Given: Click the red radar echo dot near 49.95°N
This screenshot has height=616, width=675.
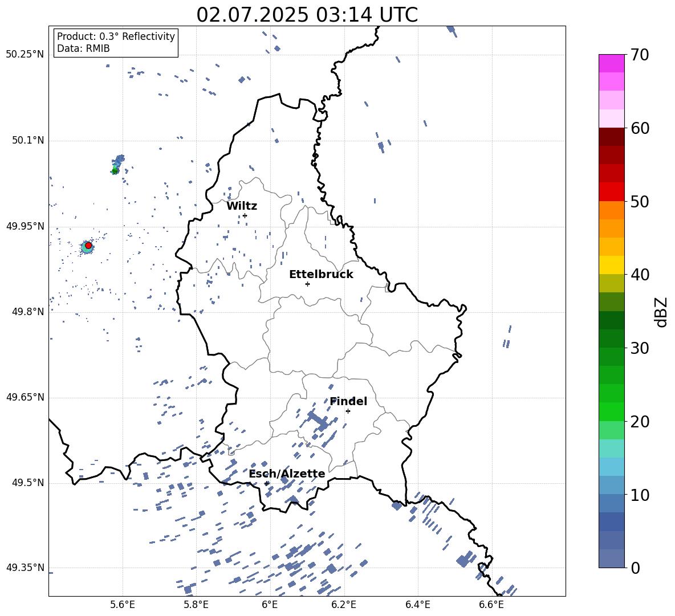Looking at the screenshot, I should (x=88, y=246).
